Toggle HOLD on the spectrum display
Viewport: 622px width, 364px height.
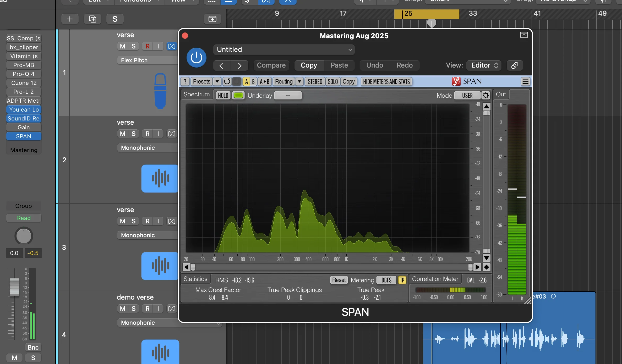(x=222, y=95)
